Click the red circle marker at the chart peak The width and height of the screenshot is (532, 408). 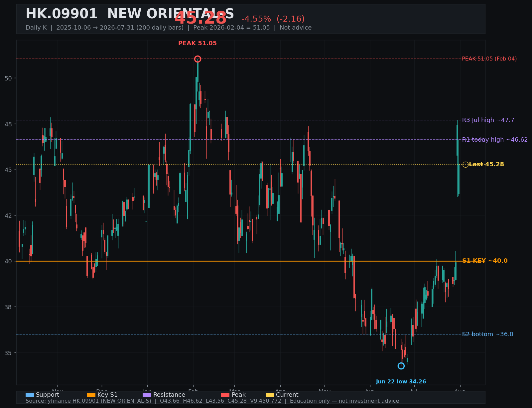pos(198,59)
